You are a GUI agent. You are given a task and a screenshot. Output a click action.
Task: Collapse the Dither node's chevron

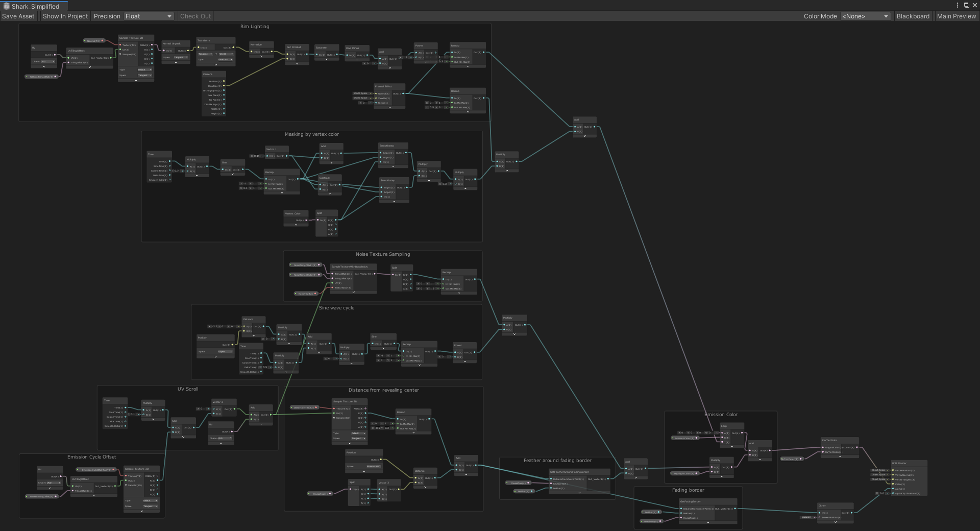point(835,522)
